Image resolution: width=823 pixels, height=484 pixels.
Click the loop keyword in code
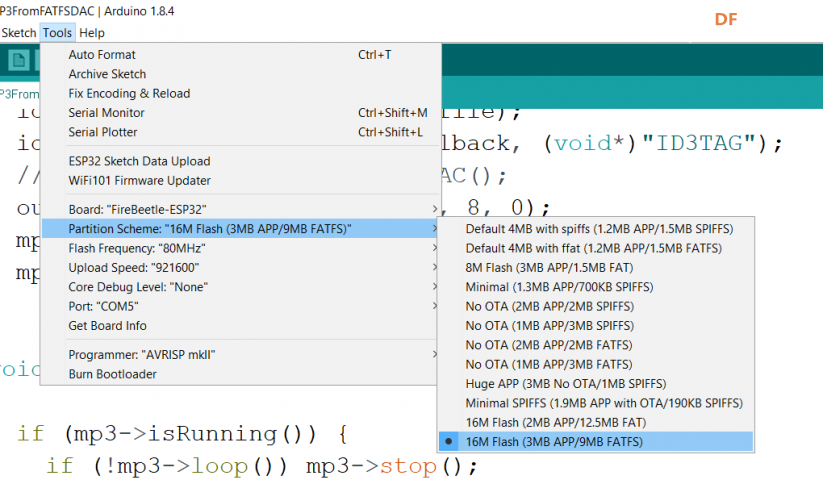pos(219,466)
